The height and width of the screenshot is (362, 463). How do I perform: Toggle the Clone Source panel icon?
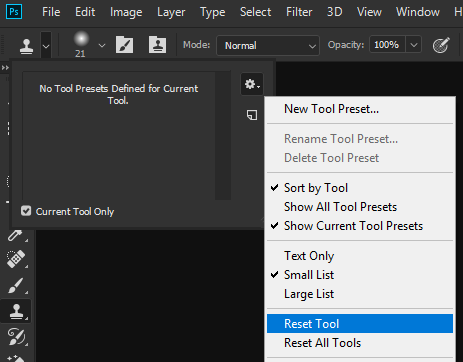(157, 45)
